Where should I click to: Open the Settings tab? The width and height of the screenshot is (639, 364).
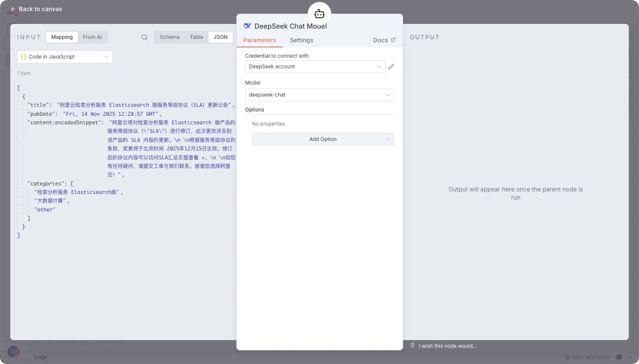[301, 40]
